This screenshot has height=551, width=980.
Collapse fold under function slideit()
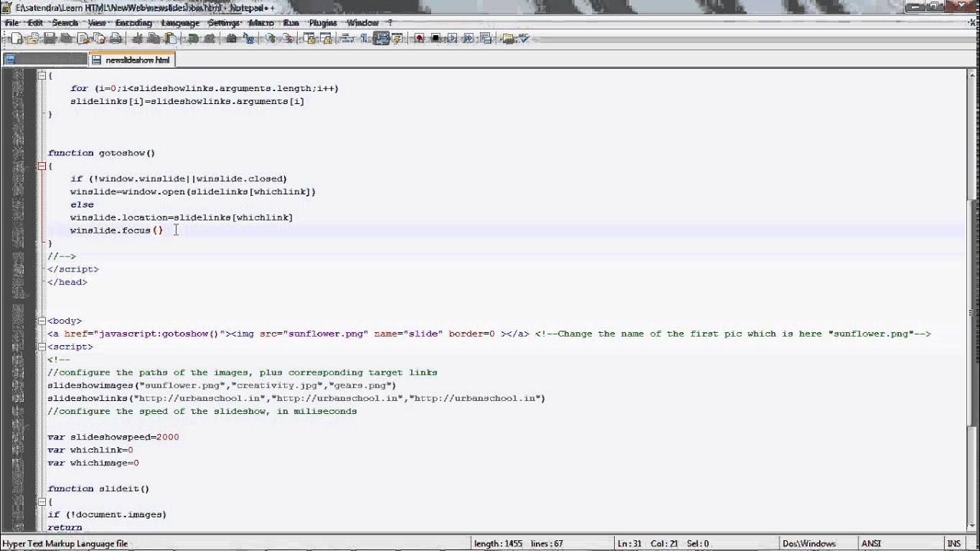[x=41, y=501]
